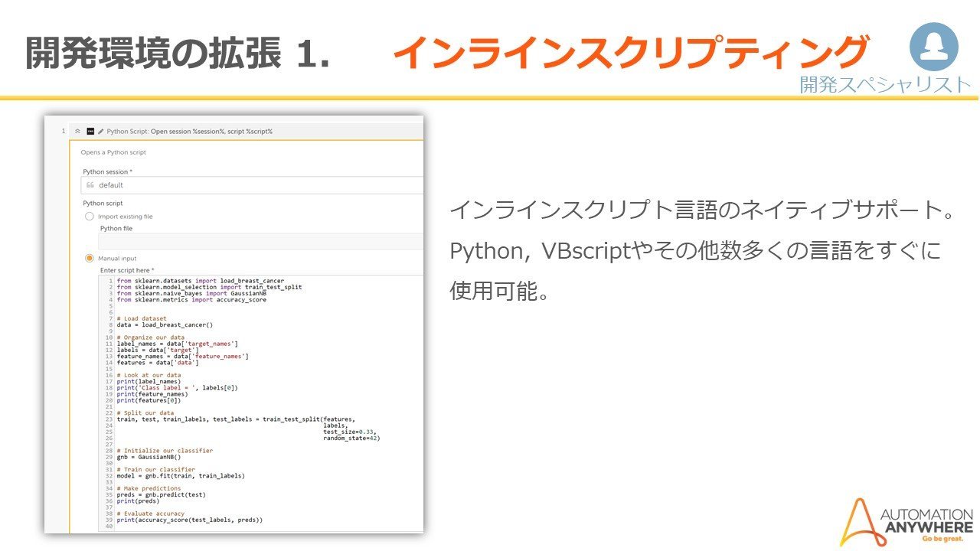
Task: Click inside the Enter script here code editor
Action: click(260, 403)
